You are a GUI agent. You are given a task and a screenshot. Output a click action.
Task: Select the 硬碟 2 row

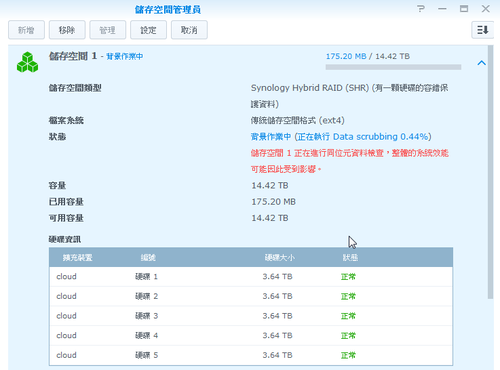click(251, 296)
